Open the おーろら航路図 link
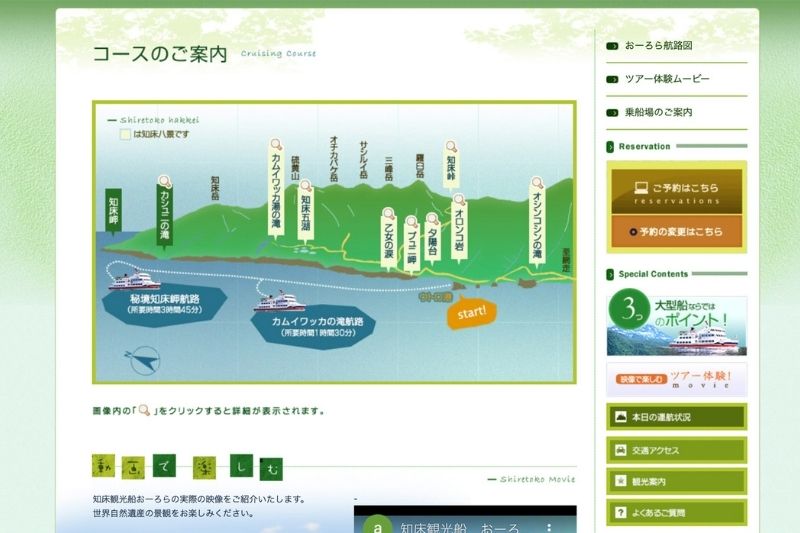800x533 pixels. pos(658,46)
